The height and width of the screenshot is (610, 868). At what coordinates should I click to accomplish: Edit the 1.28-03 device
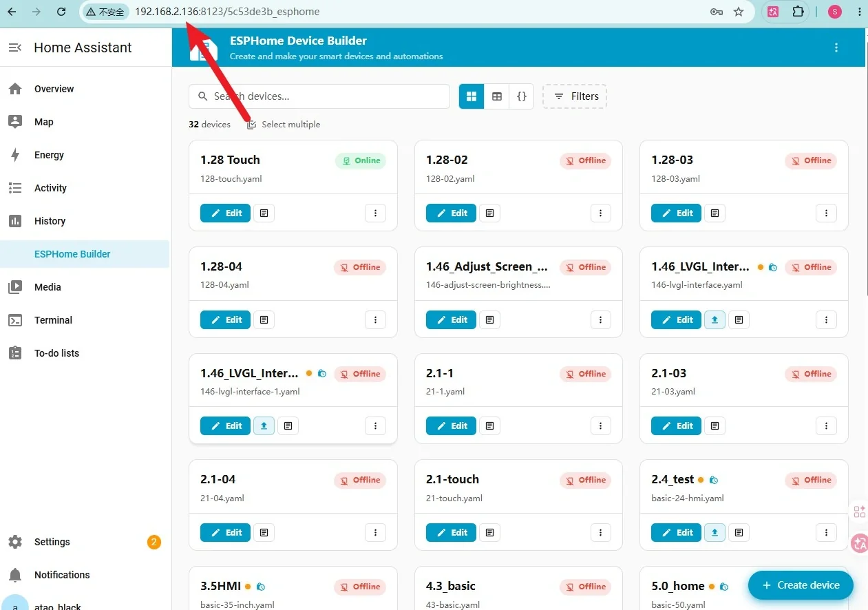coord(677,213)
